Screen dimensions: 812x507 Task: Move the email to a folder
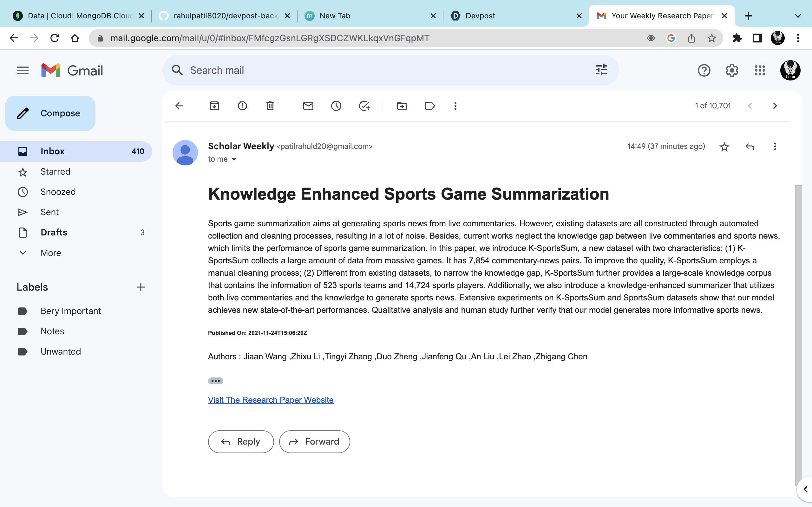(x=401, y=106)
